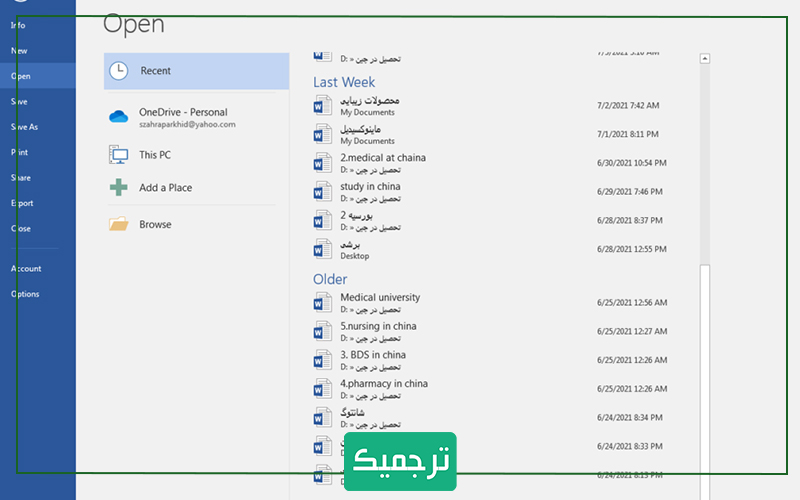Click the Browse folder icon

point(118,224)
